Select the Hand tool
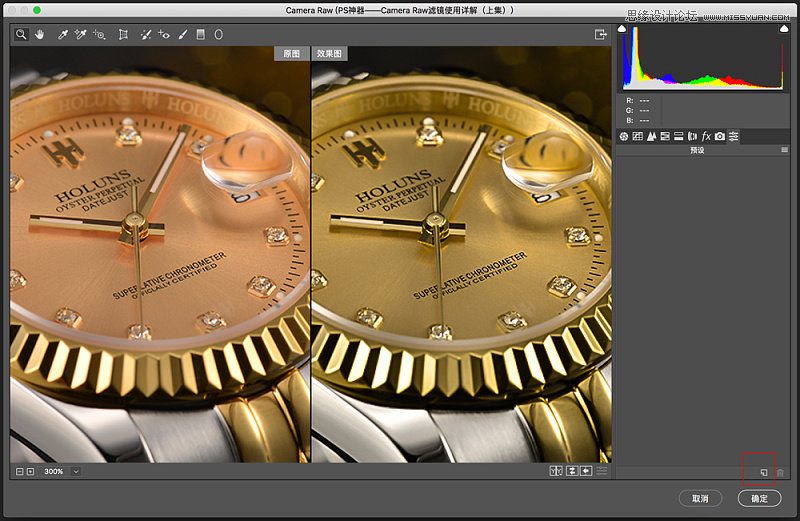Image resolution: width=800 pixels, height=521 pixels. (39, 35)
